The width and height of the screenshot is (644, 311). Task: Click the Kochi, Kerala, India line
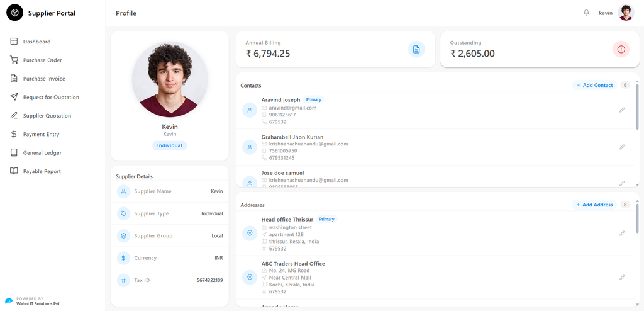[x=292, y=285]
